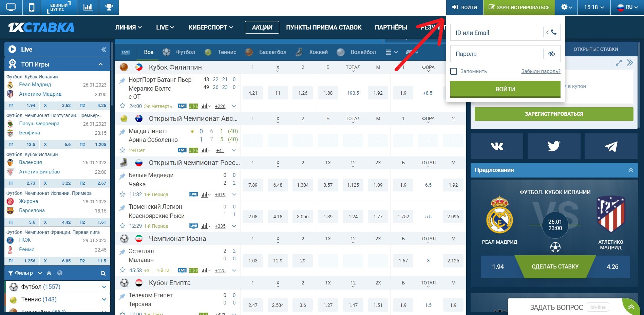Viewport: 644px width, 315px height.
Task: Open the ЛИНИЯ menu
Action: tap(128, 27)
